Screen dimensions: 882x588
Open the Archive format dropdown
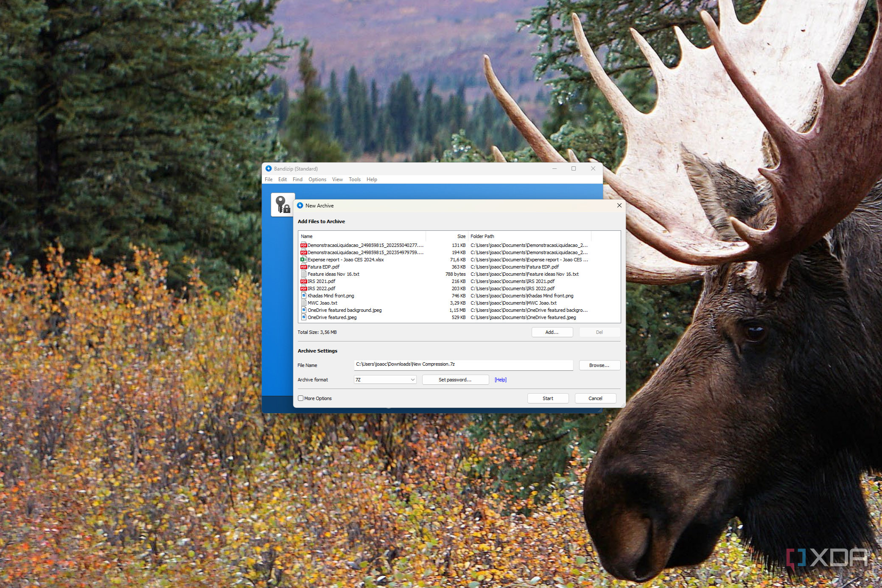coord(385,380)
